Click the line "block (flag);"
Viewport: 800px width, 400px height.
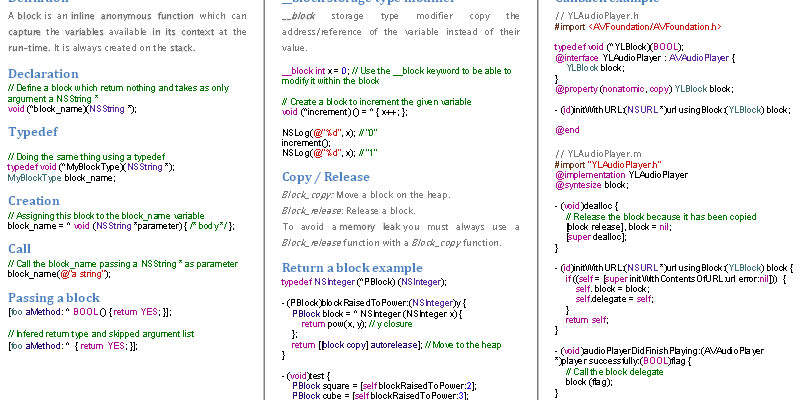click(589, 382)
